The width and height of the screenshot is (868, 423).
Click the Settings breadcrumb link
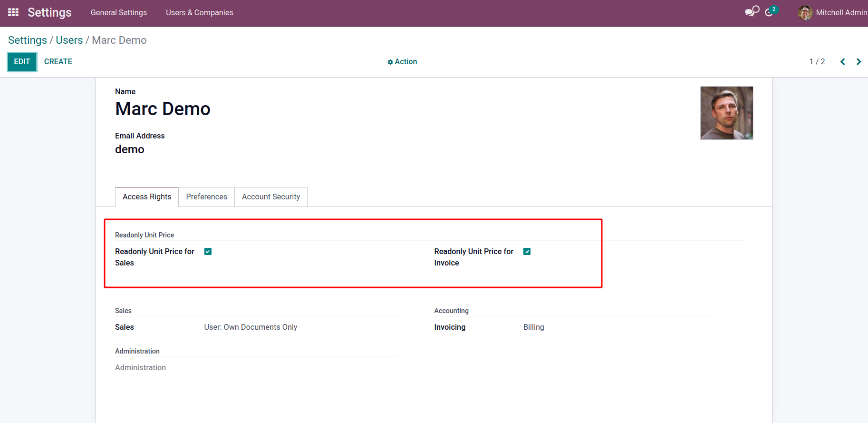tap(28, 40)
